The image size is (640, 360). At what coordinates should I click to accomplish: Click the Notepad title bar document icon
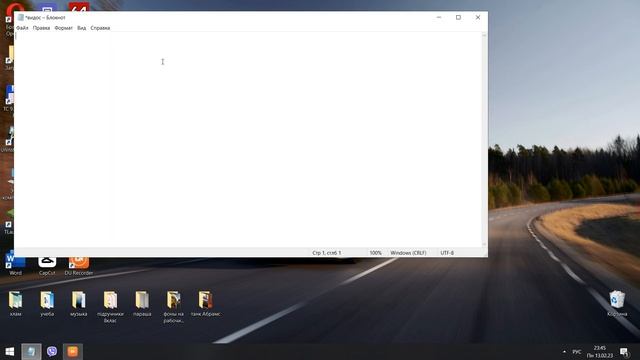[20, 18]
